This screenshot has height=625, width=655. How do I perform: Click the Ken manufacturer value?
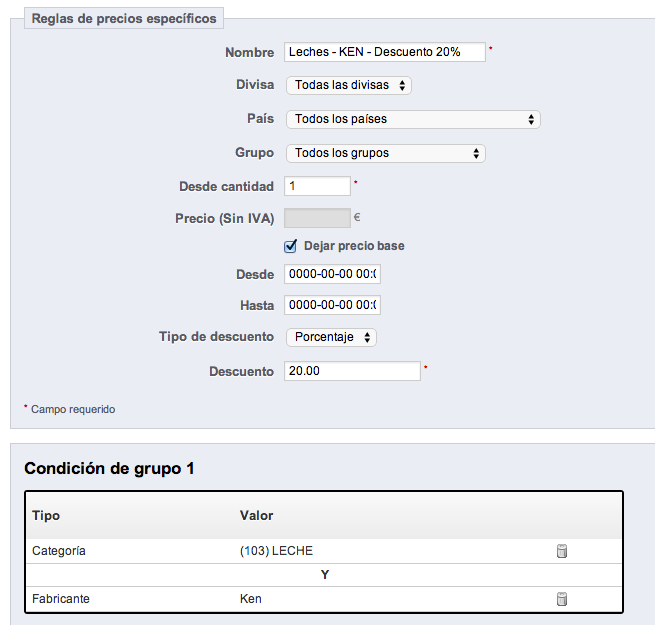click(251, 599)
